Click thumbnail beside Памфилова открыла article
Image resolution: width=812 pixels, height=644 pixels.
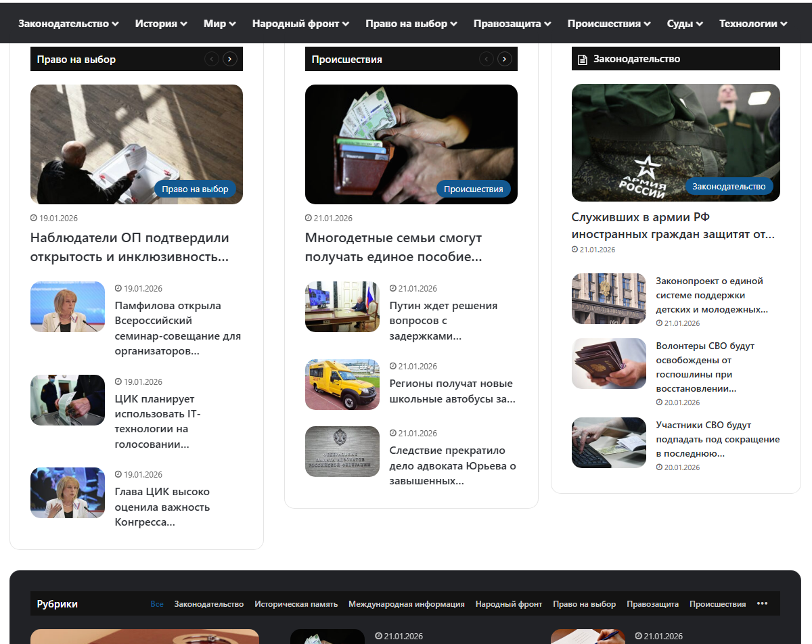pyautogui.click(x=68, y=306)
